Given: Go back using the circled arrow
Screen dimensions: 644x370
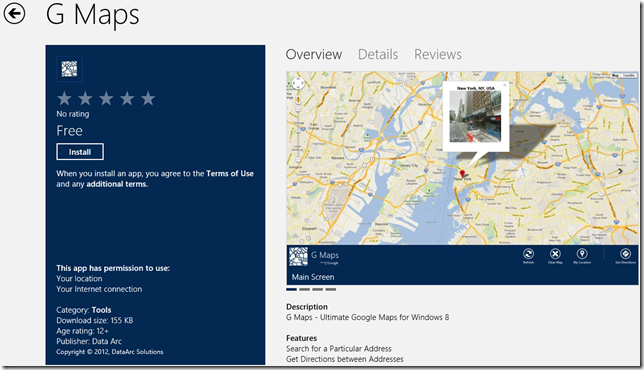Looking at the screenshot, I should 14,14.
